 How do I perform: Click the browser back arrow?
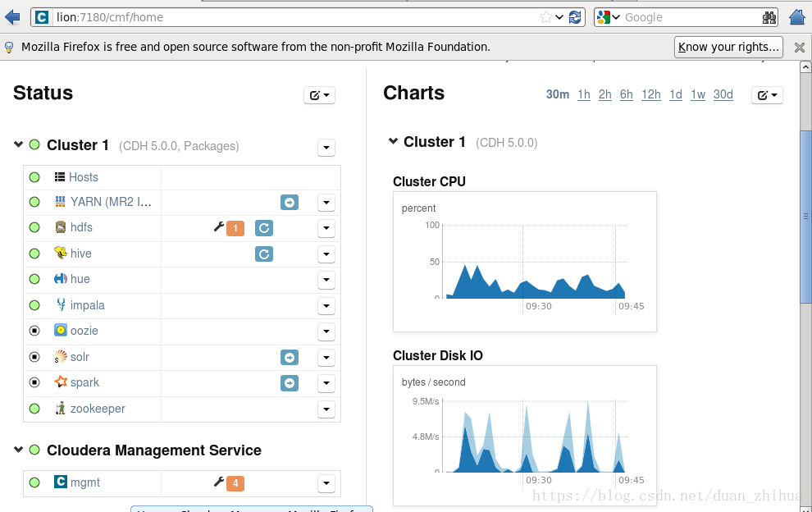click(12, 17)
